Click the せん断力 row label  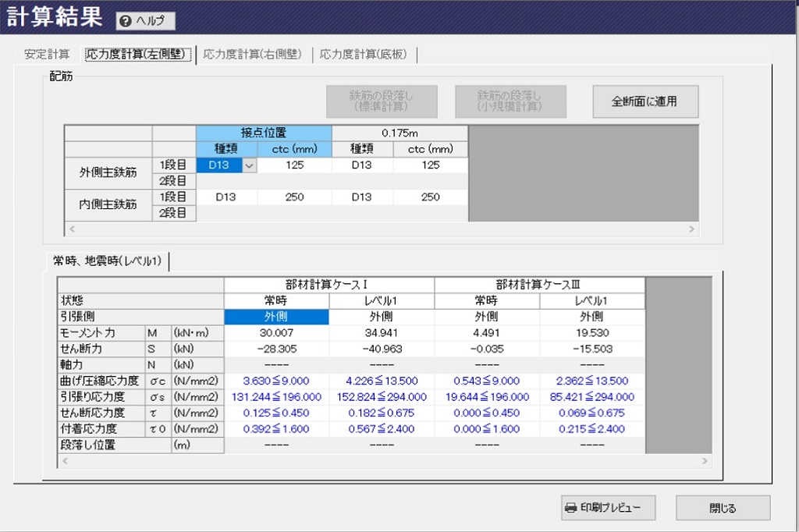coord(101,349)
